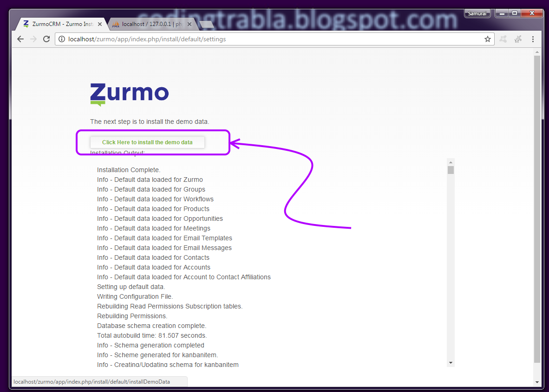
Task: Close the browser window
Action: (x=532, y=13)
